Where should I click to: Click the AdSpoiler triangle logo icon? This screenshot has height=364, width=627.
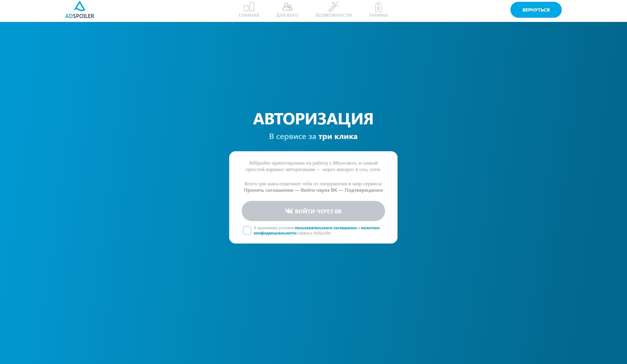coord(79,6)
